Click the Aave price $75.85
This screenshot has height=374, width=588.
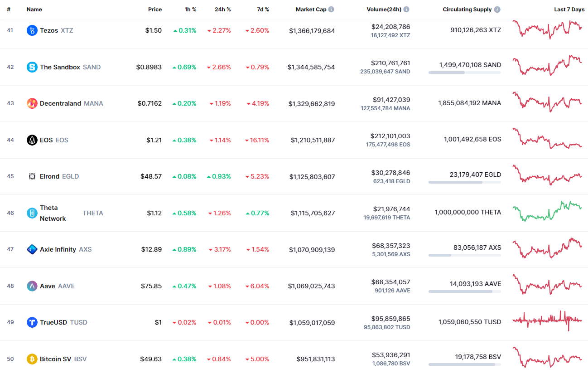point(151,286)
